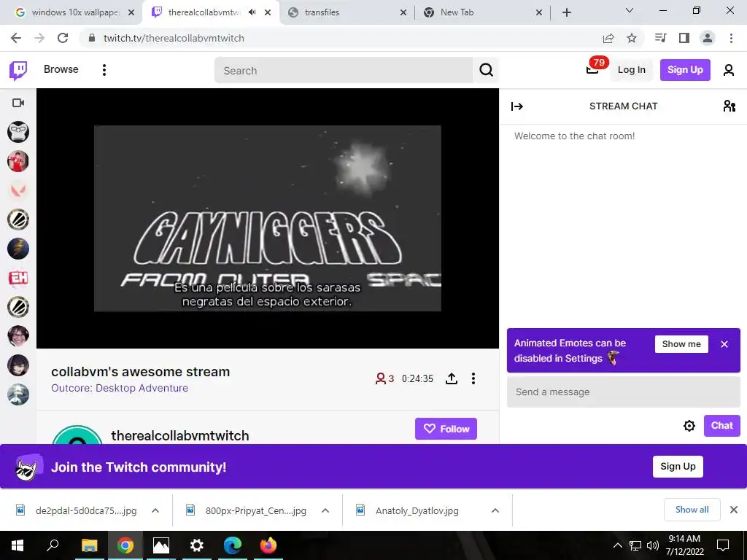The height and width of the screenshot is (560, 747).
Task: Open the tab search dropdown arrow
Action: pos(629,10)
